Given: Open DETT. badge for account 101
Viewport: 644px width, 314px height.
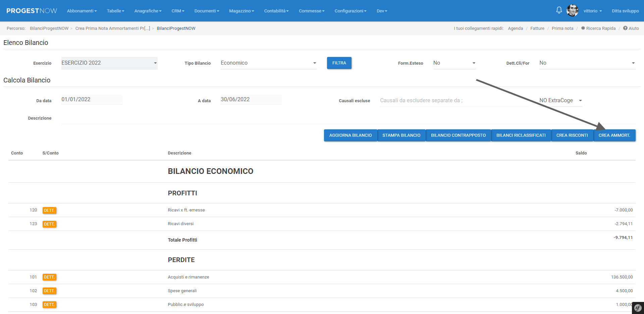Looking at the screenshot, I should coord(49,277).
